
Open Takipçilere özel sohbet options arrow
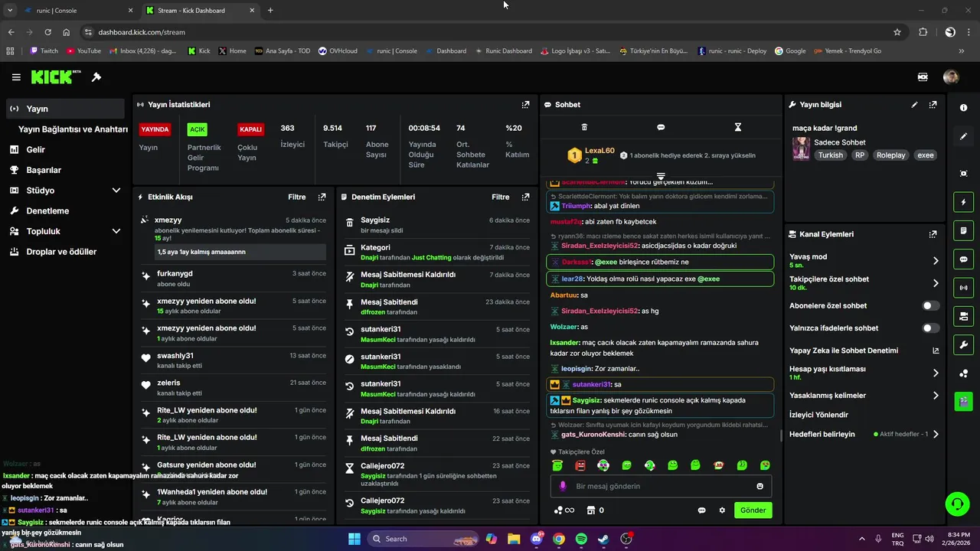coord(935,283)
